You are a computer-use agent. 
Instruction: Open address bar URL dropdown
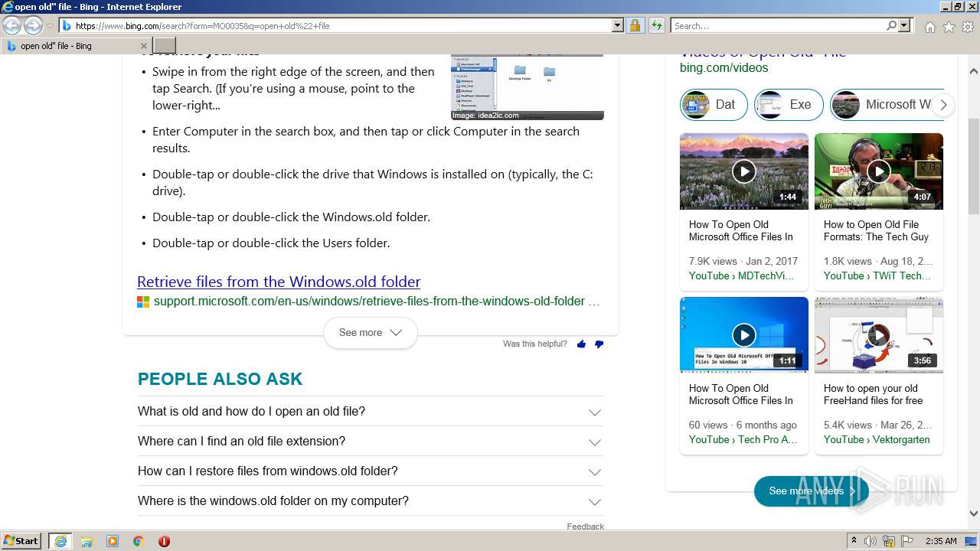click(x=618, y=25)
